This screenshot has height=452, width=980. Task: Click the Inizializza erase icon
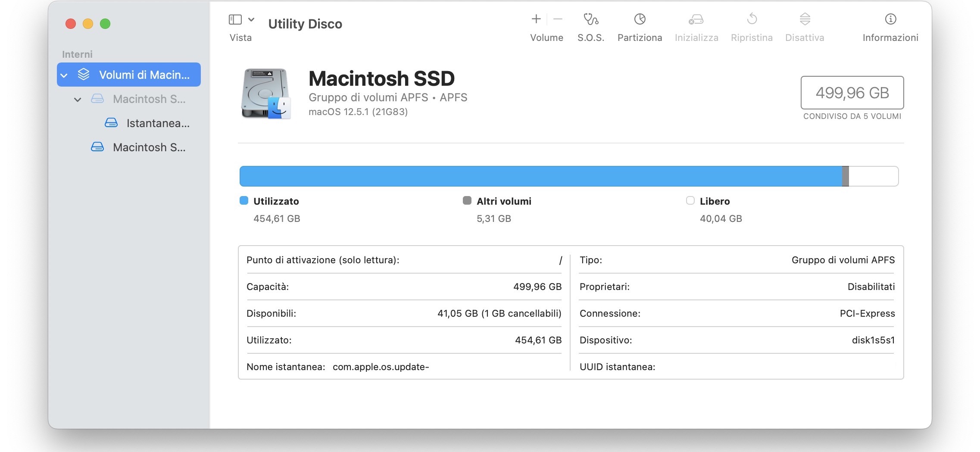pos(696,19)
